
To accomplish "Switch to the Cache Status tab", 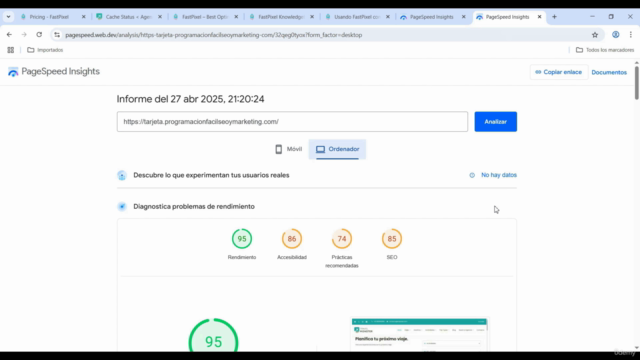I will (128, 17).
